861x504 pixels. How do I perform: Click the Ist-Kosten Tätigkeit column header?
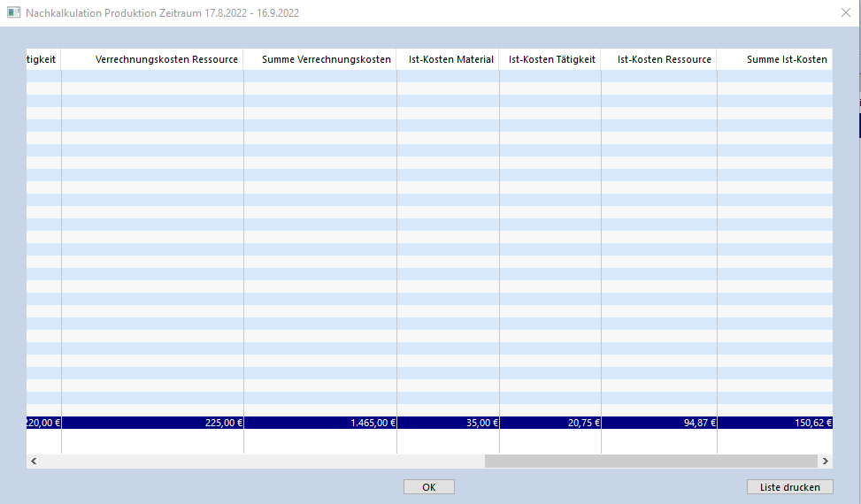[551, 59]
